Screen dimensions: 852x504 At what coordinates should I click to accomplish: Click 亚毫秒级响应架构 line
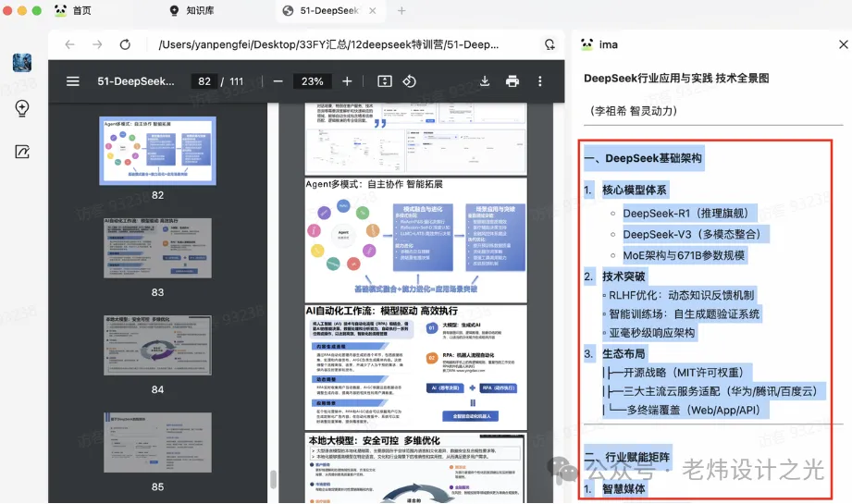[x=651, y=333]
